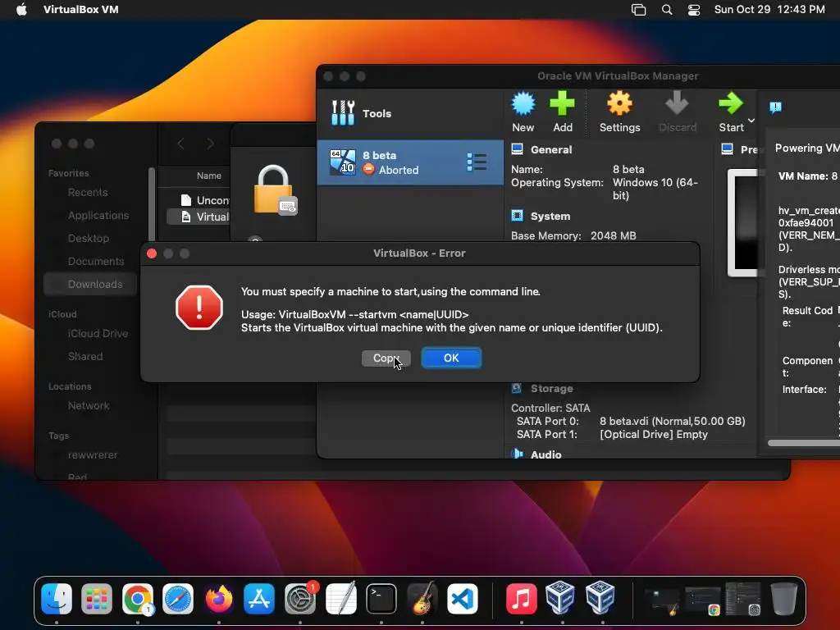Click the General section monitor icon
The height and width of the screenshot is (630, 840).
[517, 149]
